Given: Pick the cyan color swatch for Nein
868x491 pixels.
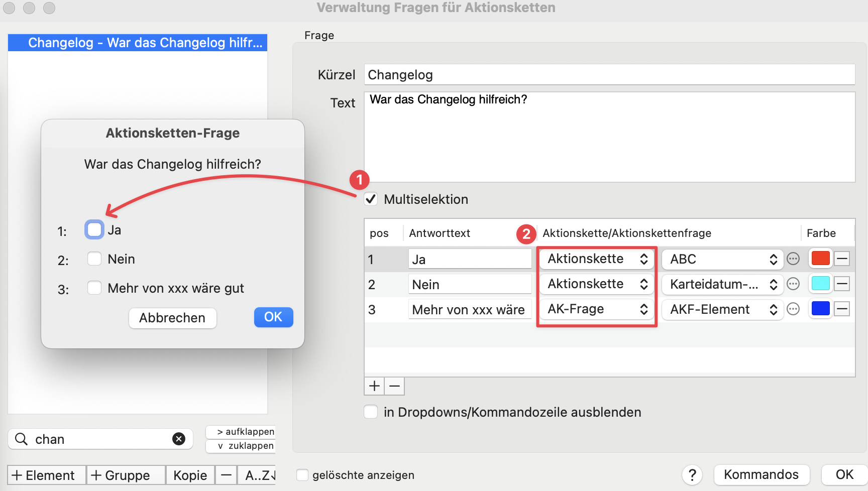Looking at the screenshot, I should pos(821,284).
